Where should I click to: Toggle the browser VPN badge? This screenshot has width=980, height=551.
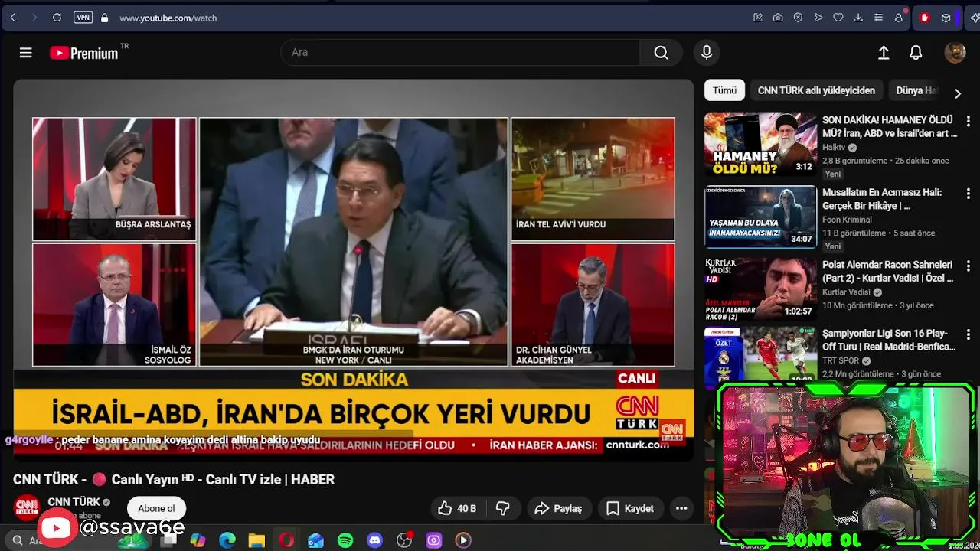[83, 18]
